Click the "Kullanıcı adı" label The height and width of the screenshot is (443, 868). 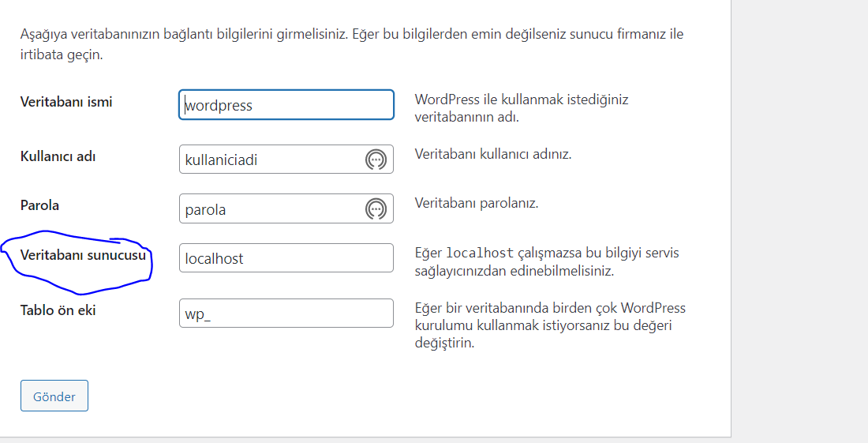(58, 156)
